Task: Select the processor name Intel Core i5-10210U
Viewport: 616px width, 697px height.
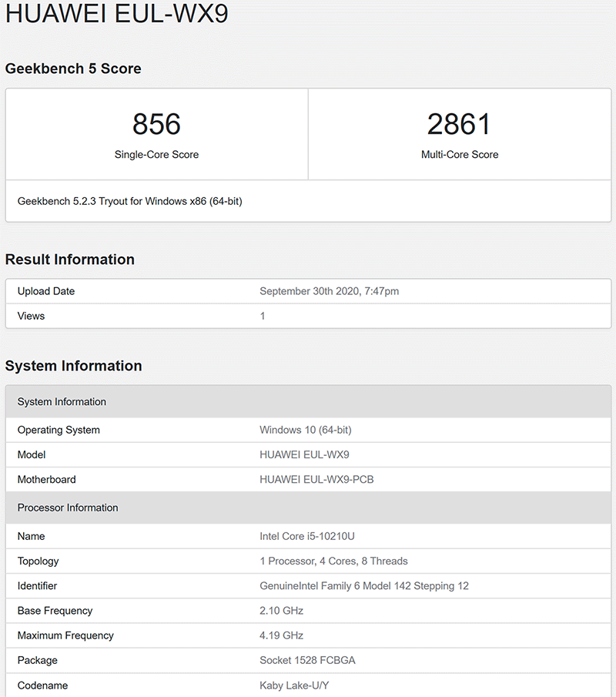Action: pos(307,536)
